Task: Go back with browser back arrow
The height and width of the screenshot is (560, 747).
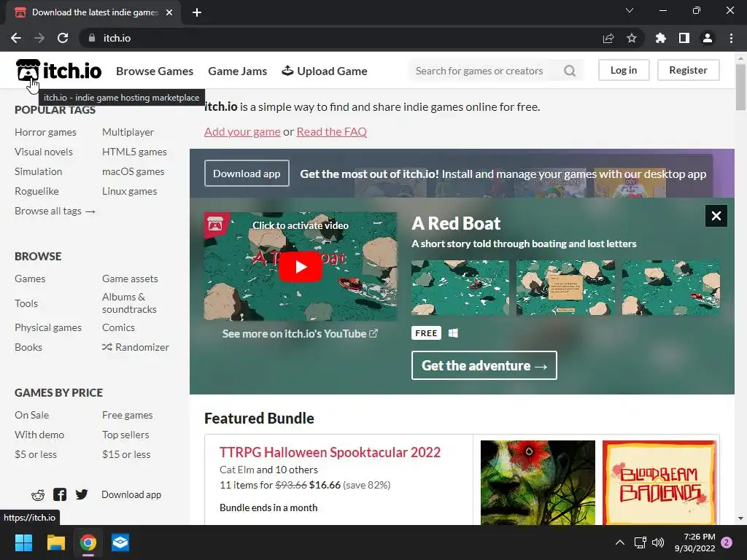Action: [x=16, y=38]
